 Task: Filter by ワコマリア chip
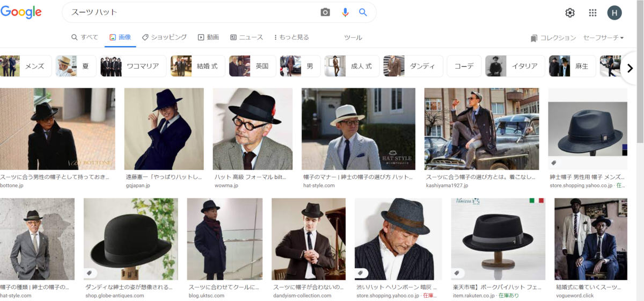pos(133,66)
